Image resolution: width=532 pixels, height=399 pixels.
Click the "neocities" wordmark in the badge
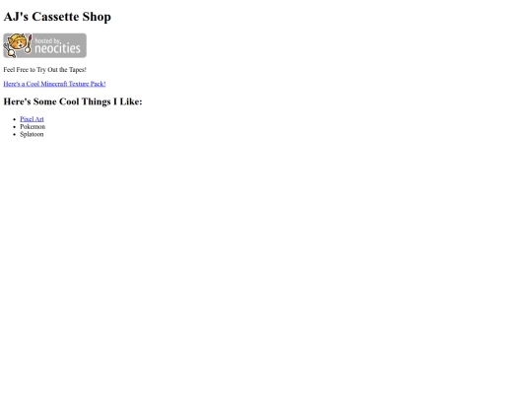tap(58, 49)
